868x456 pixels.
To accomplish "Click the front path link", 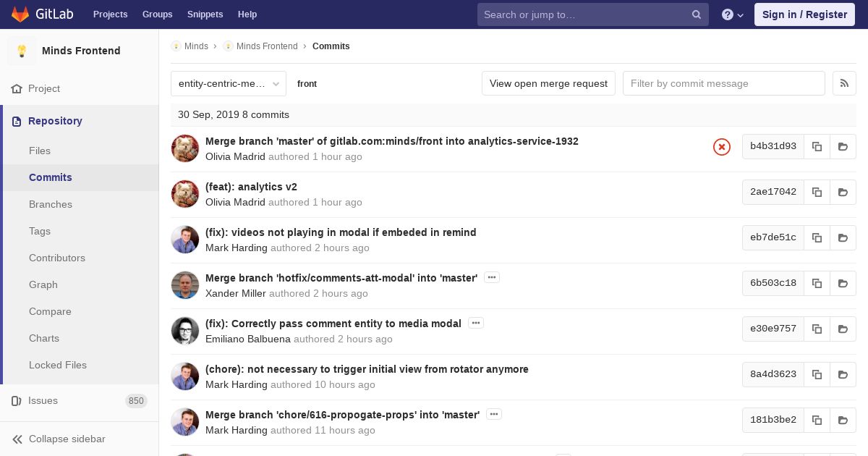I will (307, 84).
